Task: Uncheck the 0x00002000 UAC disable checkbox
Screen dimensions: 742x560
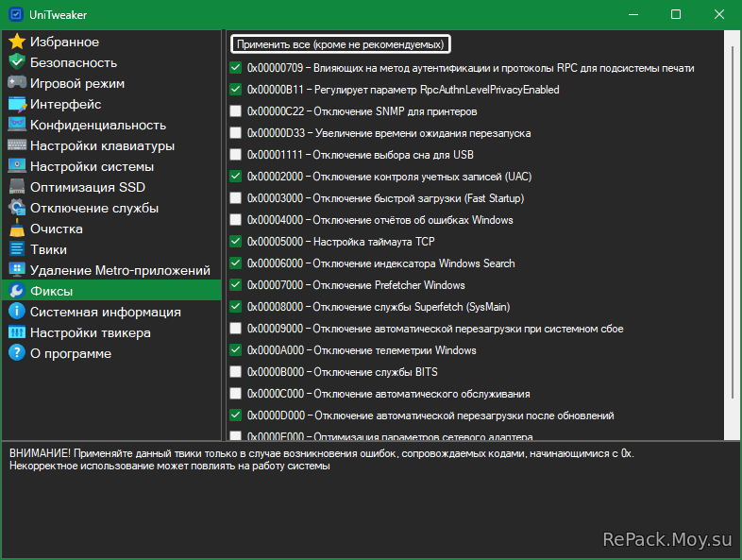Action: [x=236, y=177]
